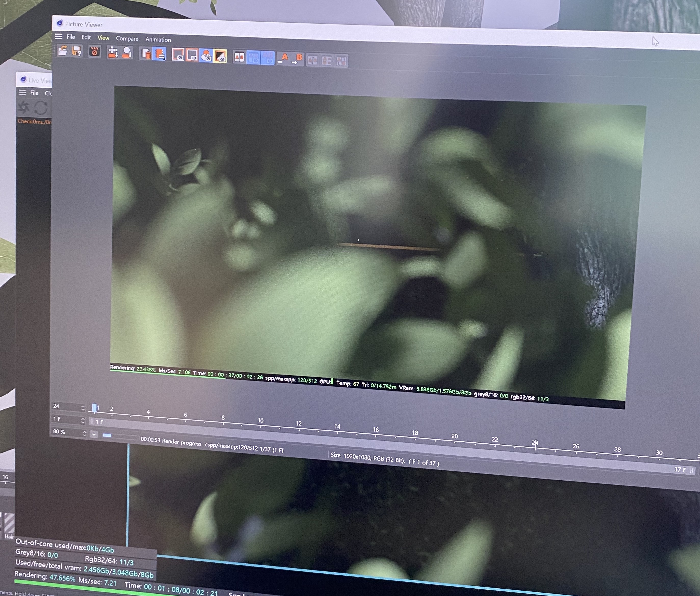Click the Open image folder icon
This screenshot has width=700, height=596.
click(x=62, y=51)
